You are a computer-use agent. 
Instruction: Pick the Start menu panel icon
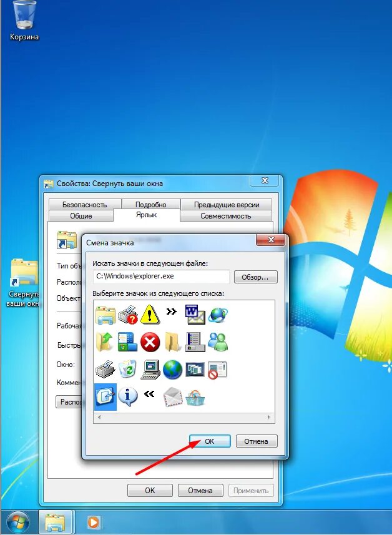coord(127,342)
